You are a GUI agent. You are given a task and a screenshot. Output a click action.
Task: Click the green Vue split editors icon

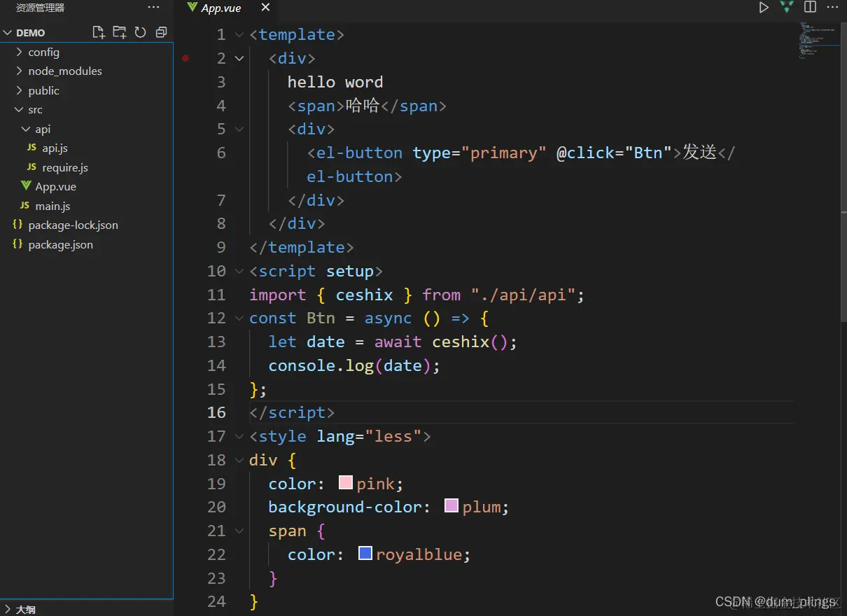tap(787, 7)
